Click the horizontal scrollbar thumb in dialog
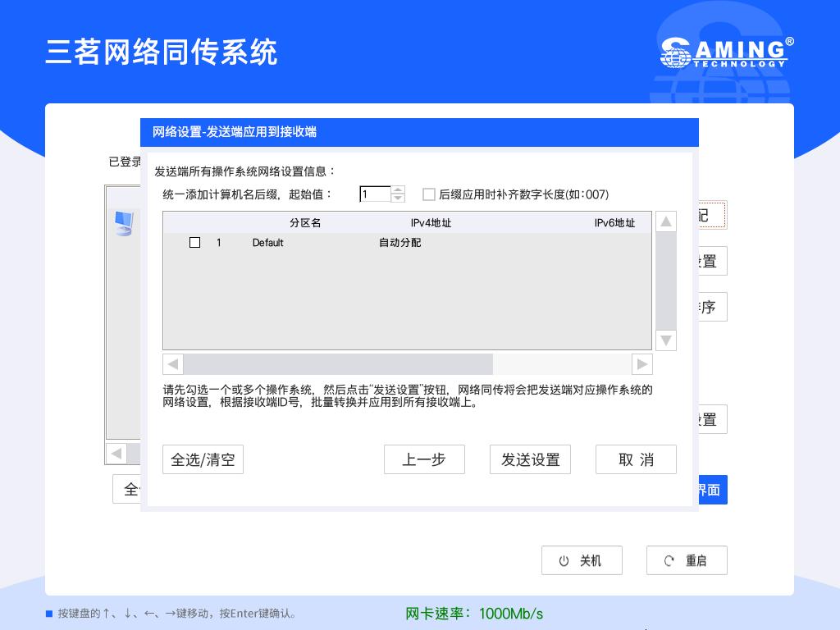 click(338, 364)
